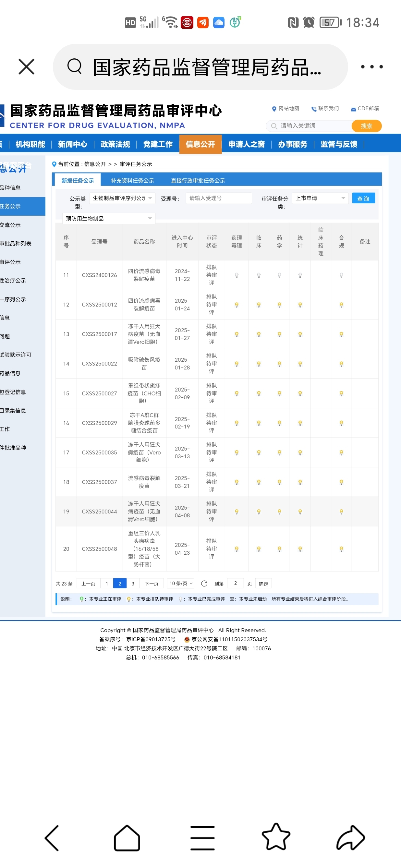
Task: Click the orange 搜索 button
Action: coord(366,126)
